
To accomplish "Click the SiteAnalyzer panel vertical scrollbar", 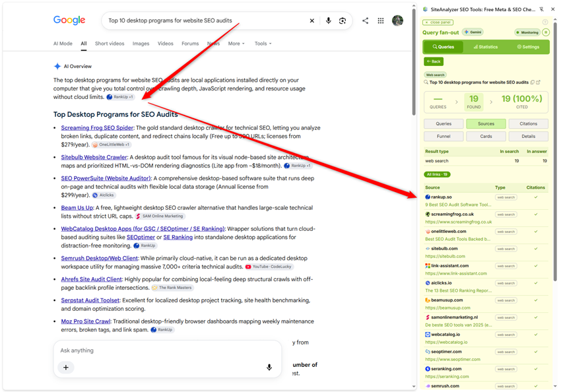I will (555, 152).
